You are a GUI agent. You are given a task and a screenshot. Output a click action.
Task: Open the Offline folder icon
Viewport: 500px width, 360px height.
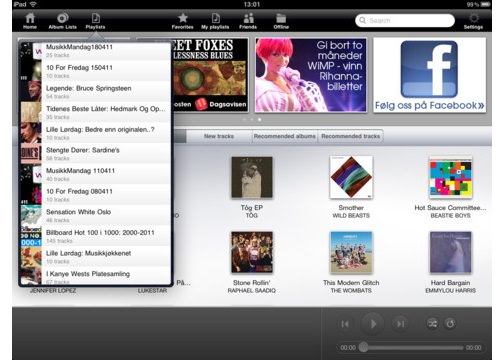(x=281, y=21)
